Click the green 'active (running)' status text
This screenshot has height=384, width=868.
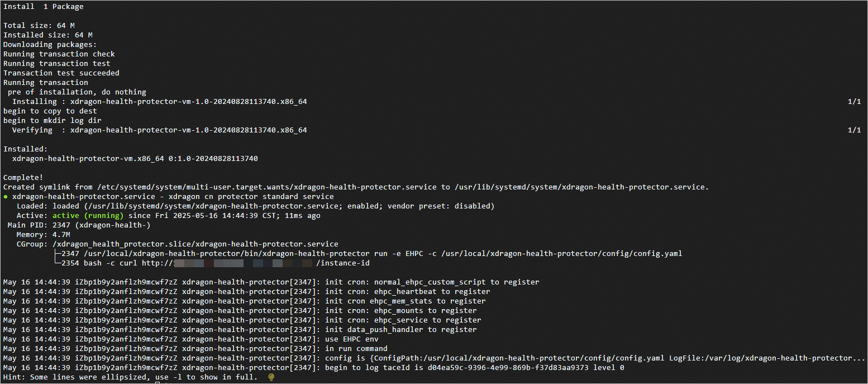point(88,216)
